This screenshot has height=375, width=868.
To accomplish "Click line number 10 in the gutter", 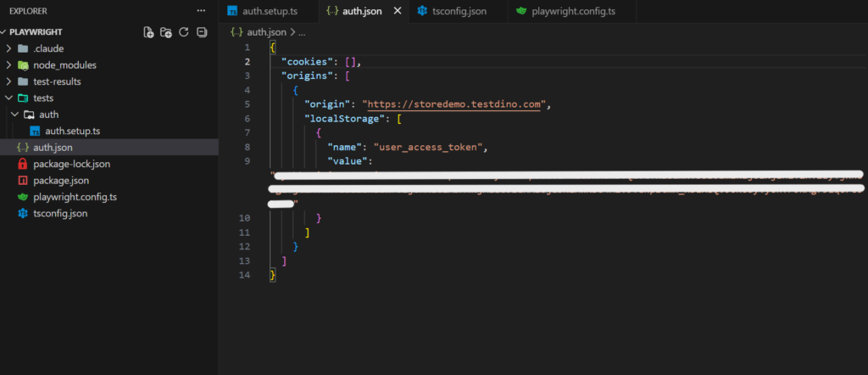I will [x=244, y=218].
